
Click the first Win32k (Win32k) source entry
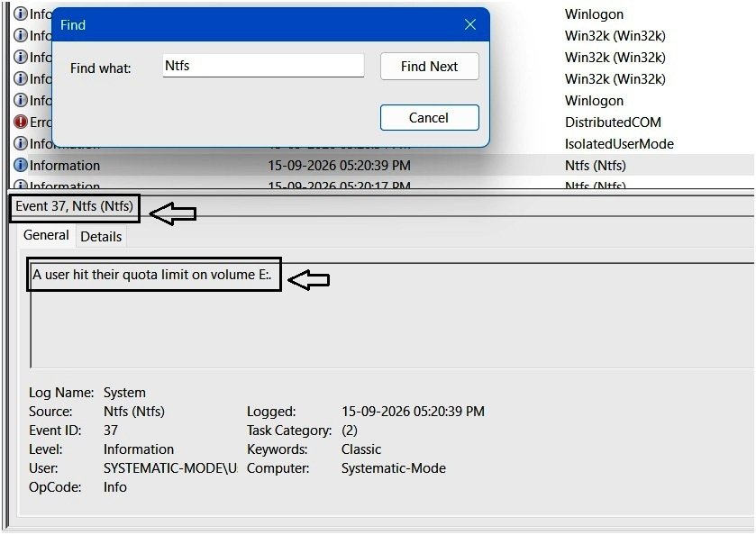[615, 36]
